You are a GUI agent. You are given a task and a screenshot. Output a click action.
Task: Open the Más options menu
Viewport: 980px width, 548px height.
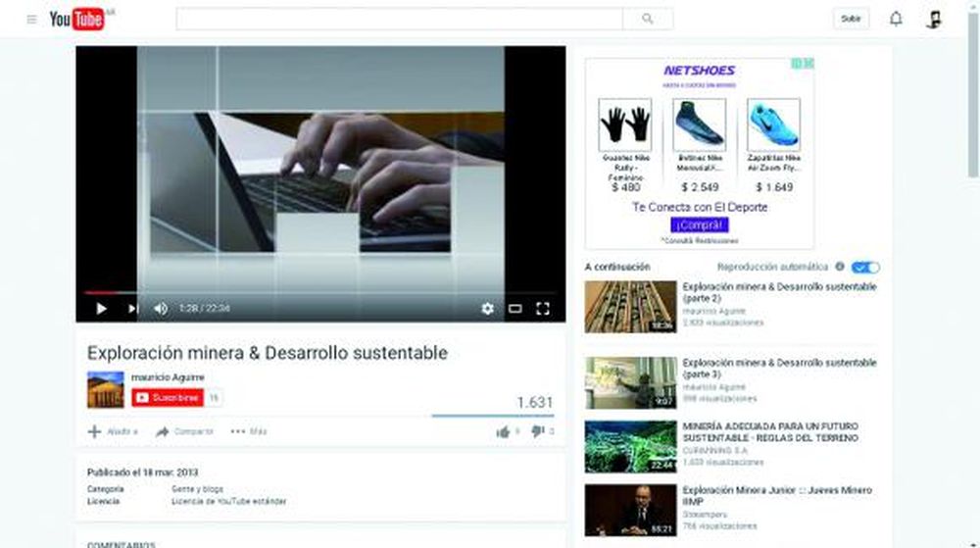click(x=249, y=431)
